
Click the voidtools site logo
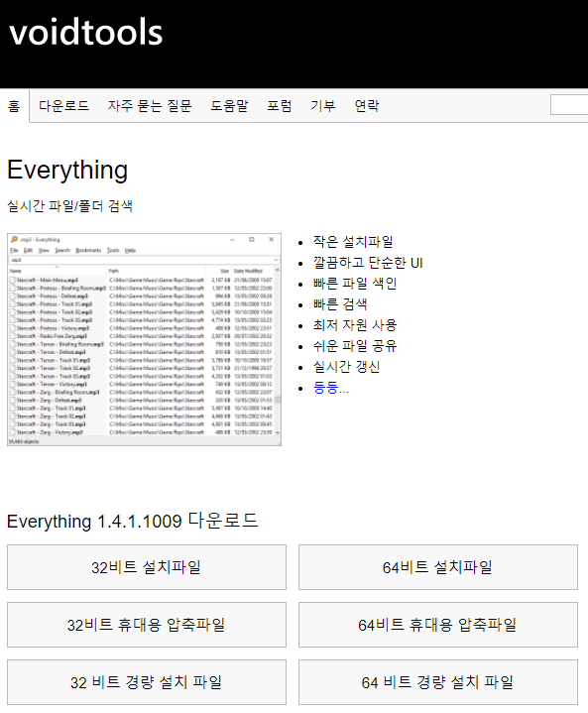point(85,32)
